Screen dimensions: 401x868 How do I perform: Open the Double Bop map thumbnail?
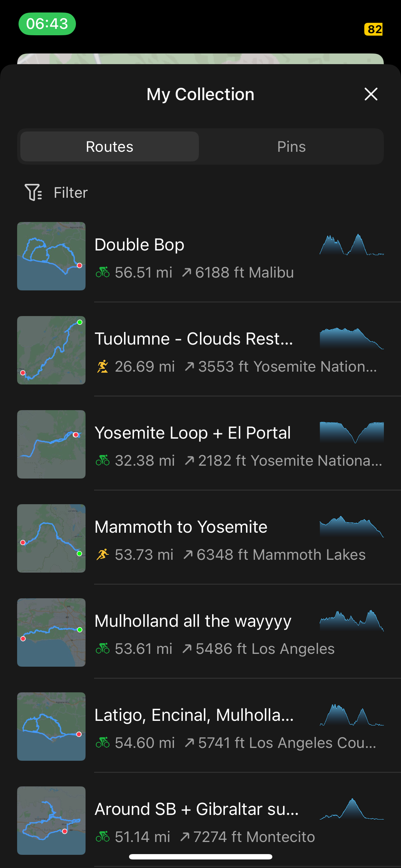click(51, 256)
